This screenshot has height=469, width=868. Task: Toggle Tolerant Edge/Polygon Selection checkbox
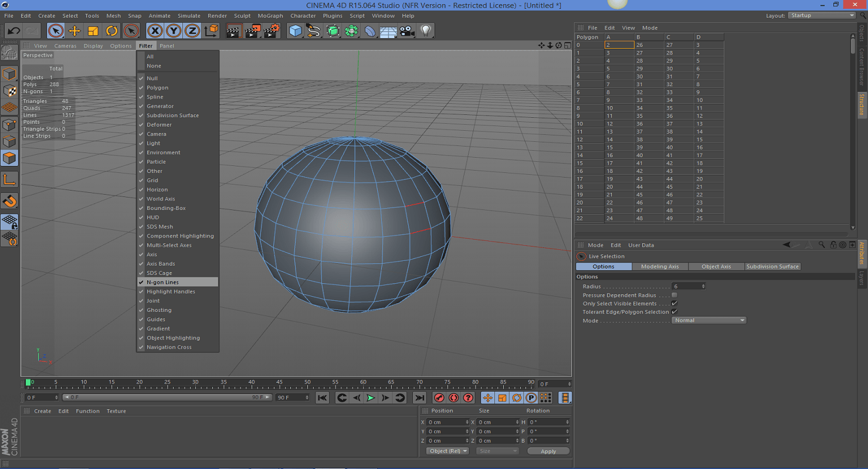pos(674,311)
